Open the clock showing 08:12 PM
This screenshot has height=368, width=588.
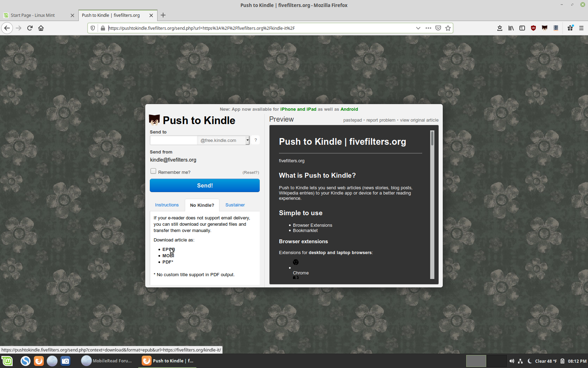point(577,361)
